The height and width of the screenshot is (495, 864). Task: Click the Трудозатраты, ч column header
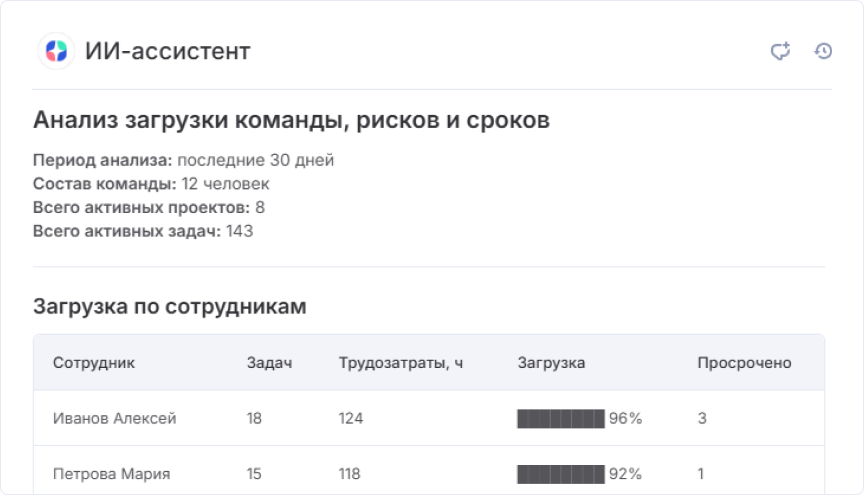point(401,363)
